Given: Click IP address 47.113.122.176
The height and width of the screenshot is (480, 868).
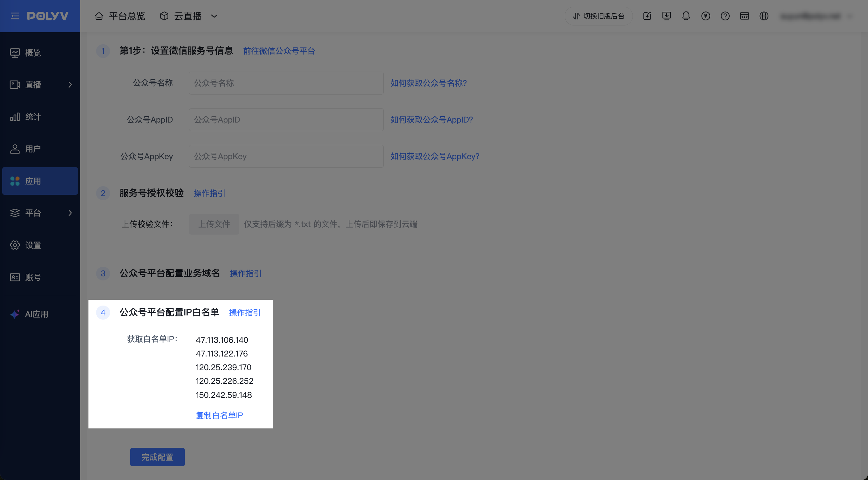Looking at the screenshot, I should coord(222,354).
